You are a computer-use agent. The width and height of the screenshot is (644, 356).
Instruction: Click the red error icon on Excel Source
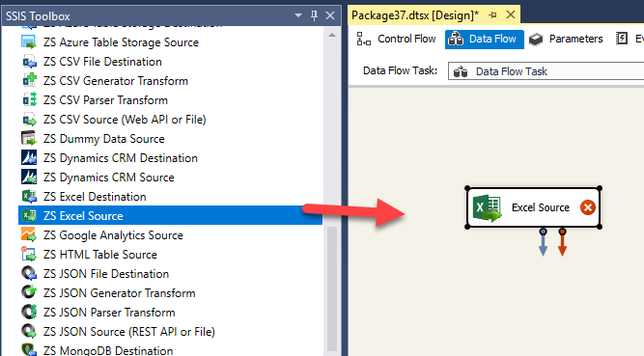588,207
